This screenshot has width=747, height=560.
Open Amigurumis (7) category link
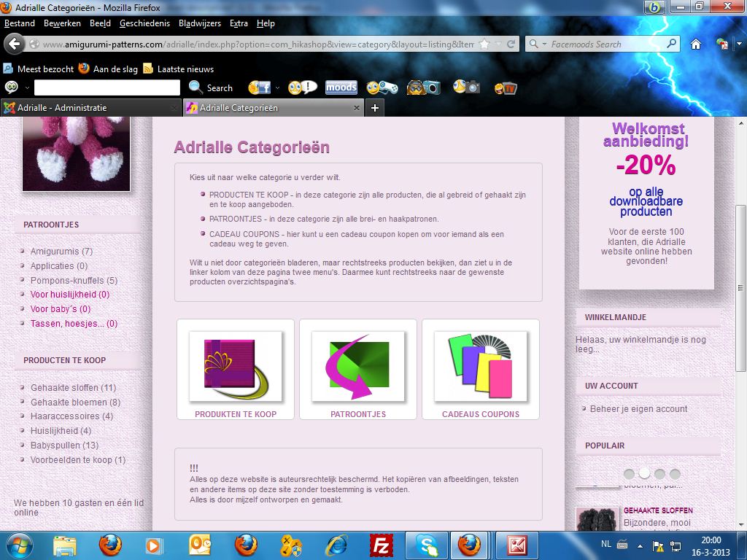click(61, 252)
